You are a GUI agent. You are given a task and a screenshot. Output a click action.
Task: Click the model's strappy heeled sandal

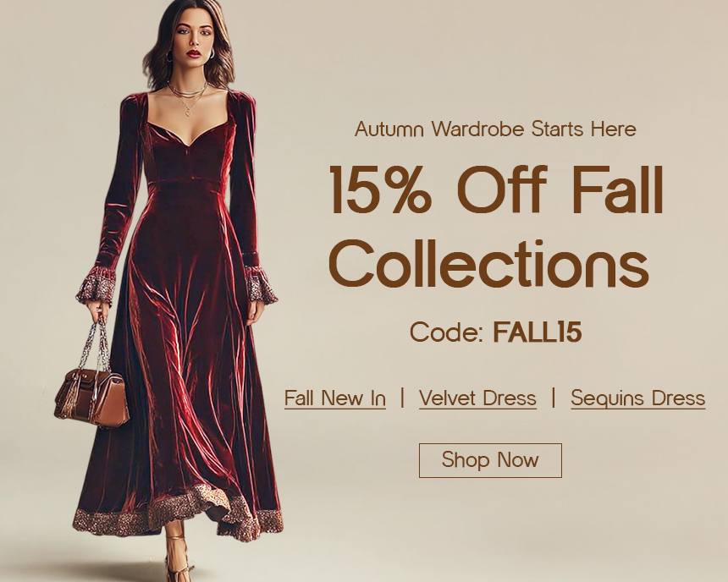[177, 559]
